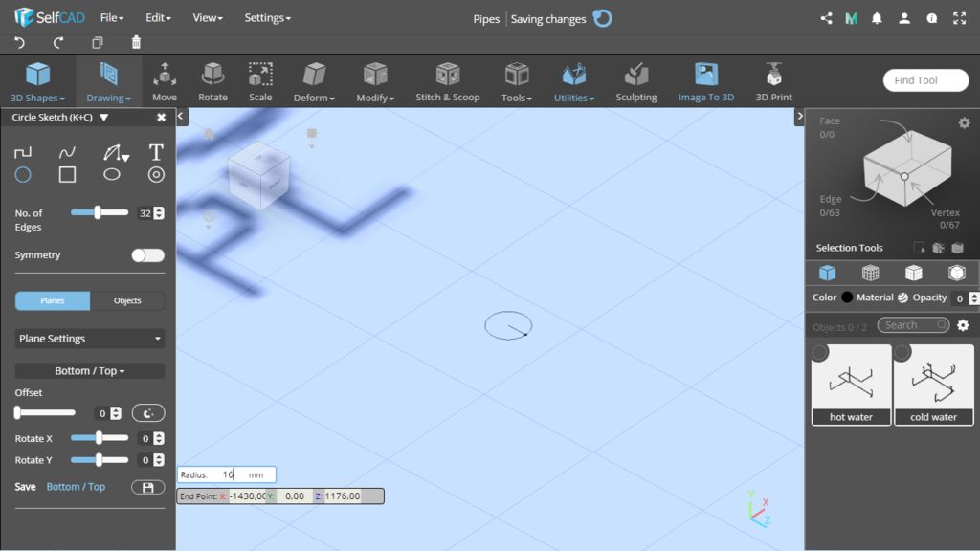Click the info help icon
The image size is (980, 551).
click(932, 19)
